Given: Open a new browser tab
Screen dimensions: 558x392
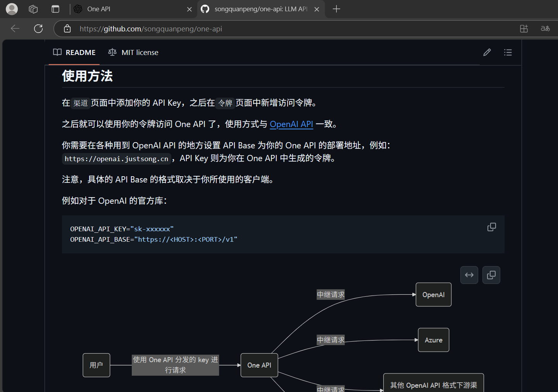Looking at the screenshot, I should 336,9.
